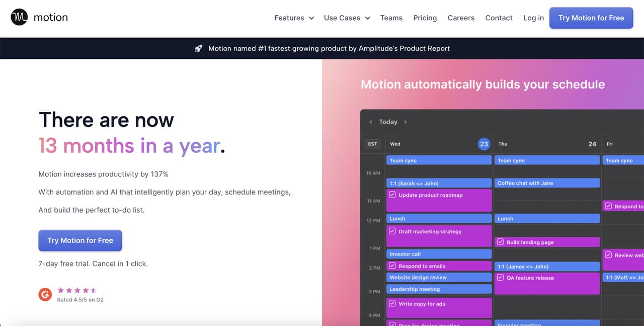
Task: Click the blue date 23 circle
Action: (484, 144)
